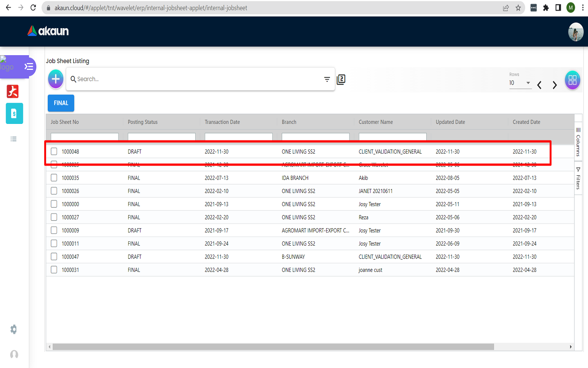The width and height of the screenshot is (588, 368).
Task: Select checkbox for job sheet 1000035
Action: click(x=54, y=178)
